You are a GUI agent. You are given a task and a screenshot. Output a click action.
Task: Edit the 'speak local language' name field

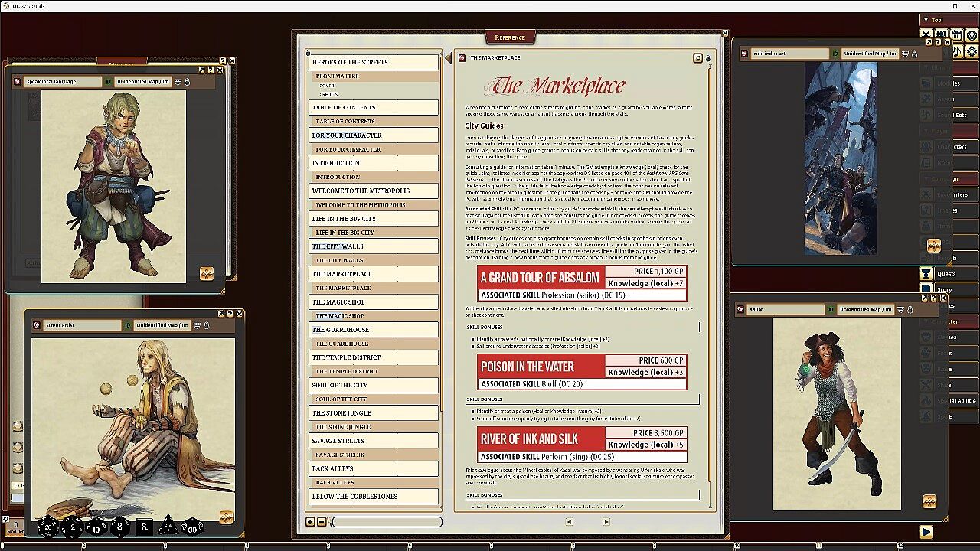tap(62, 81)
